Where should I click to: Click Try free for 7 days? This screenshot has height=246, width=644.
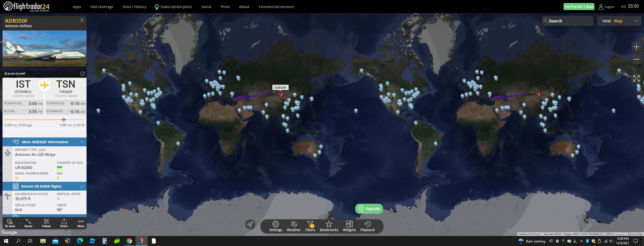[579, 7]
